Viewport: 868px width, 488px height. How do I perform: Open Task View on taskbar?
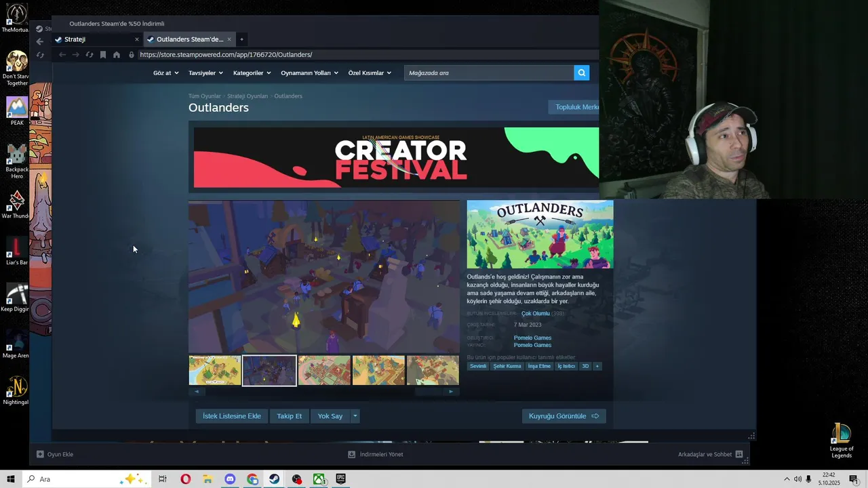coord(163,479)
